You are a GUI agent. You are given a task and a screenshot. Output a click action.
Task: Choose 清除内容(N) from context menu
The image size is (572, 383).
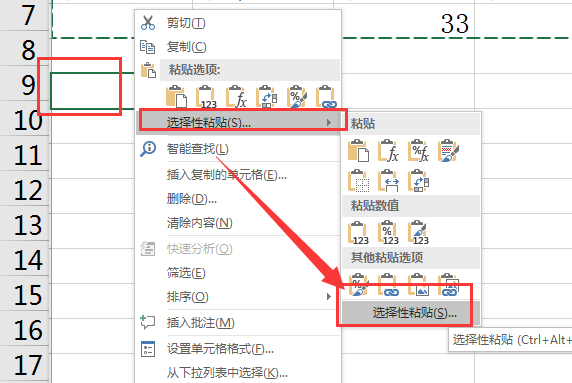tap(200, 223)
